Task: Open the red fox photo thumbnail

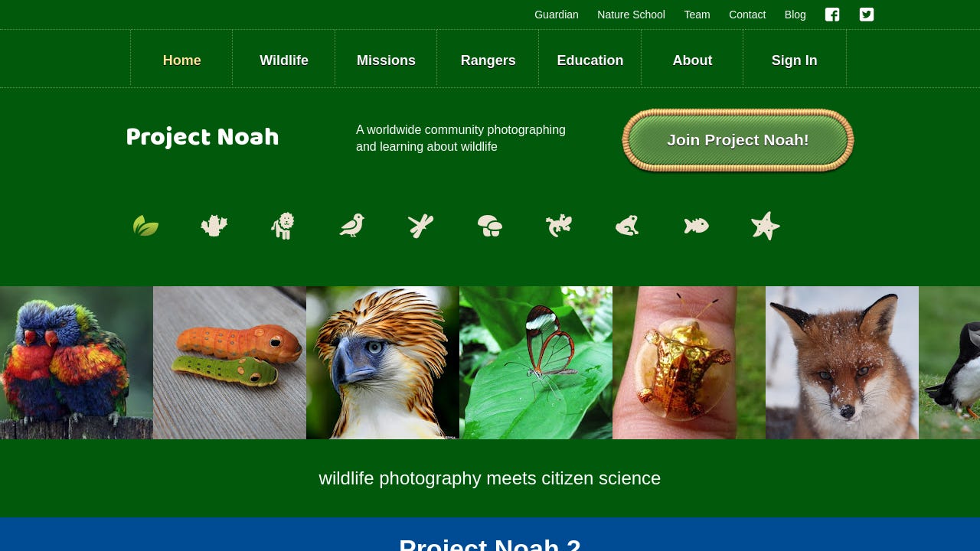Action: click(842, 363)
